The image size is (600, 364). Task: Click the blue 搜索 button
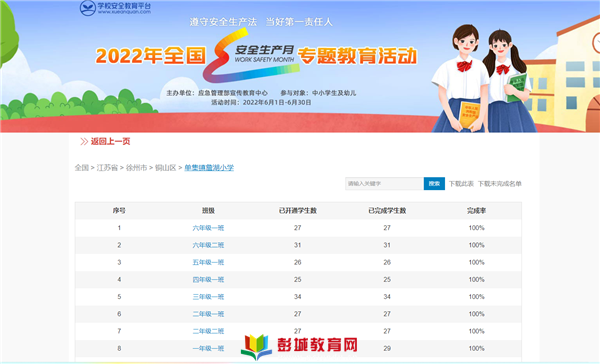click(x=434, y=184)
